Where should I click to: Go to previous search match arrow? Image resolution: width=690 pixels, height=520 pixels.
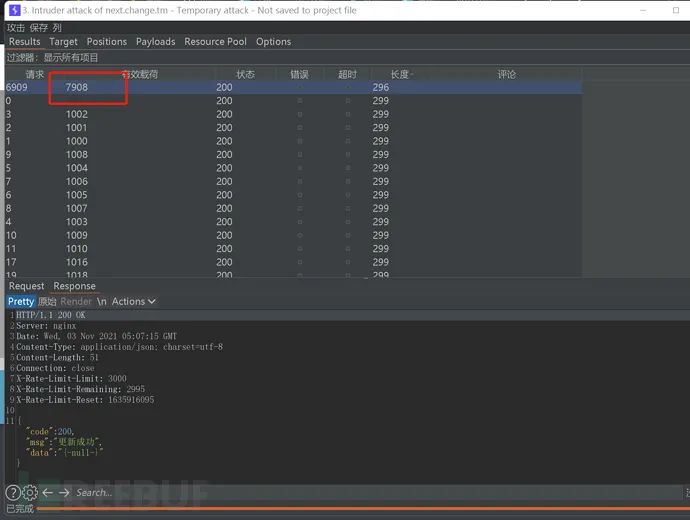47,492
